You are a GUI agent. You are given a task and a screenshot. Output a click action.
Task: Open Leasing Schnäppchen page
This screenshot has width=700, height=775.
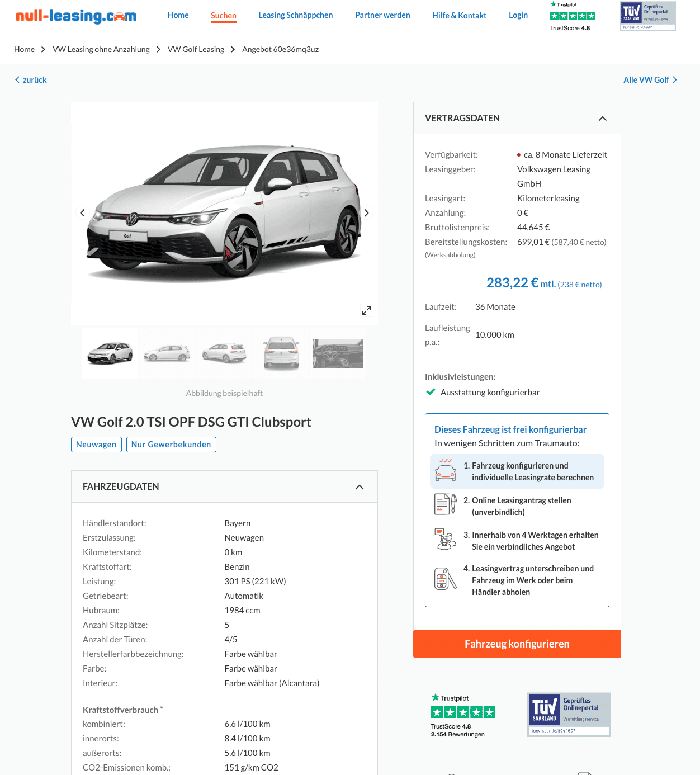coord(296,15)
